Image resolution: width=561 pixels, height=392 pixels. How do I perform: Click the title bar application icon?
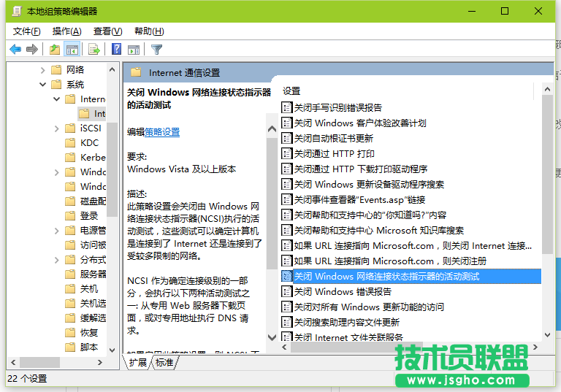point(17,11)
